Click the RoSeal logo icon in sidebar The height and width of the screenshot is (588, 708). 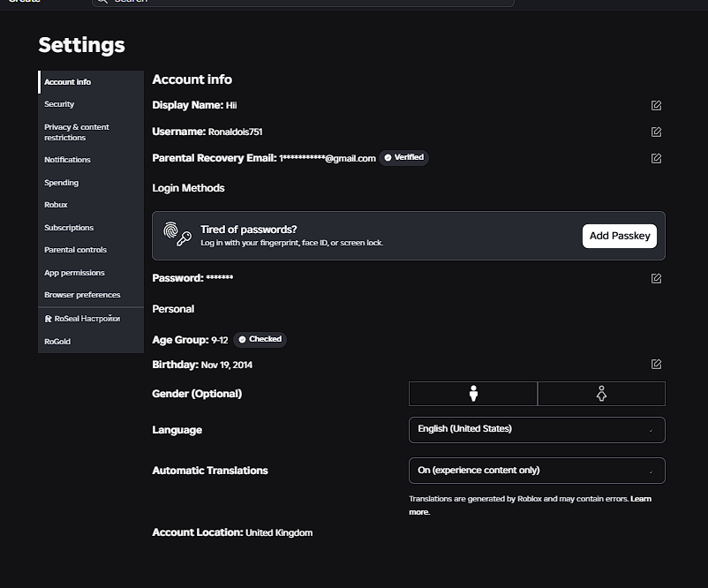coord(49,319)
